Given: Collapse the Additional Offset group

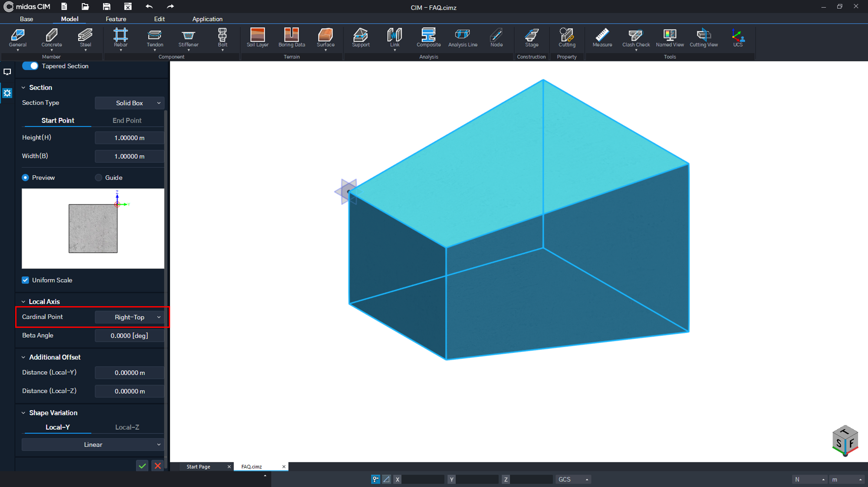Looking at the screenshot, I should click(x=23, y=357).
